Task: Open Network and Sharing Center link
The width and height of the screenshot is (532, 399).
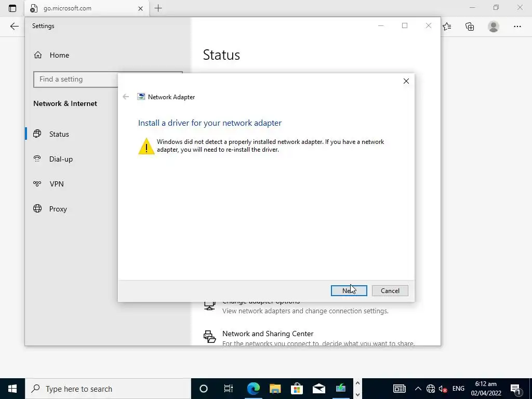Action: click(x=268, y=334)
